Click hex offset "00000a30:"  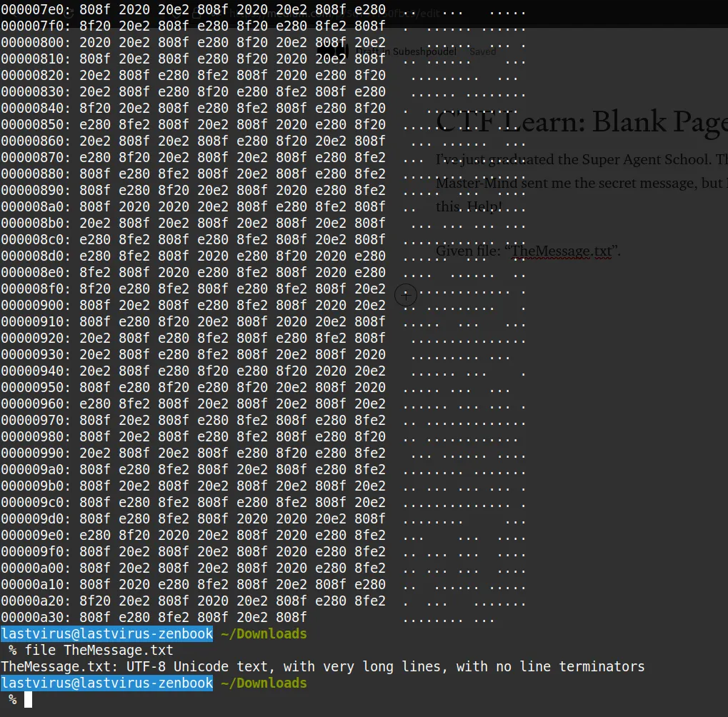pyautogui.click(x=36, y=617)
